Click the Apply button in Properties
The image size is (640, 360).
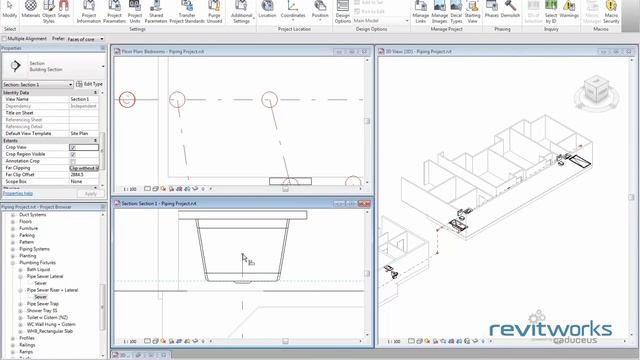click(x=91, y=193)
